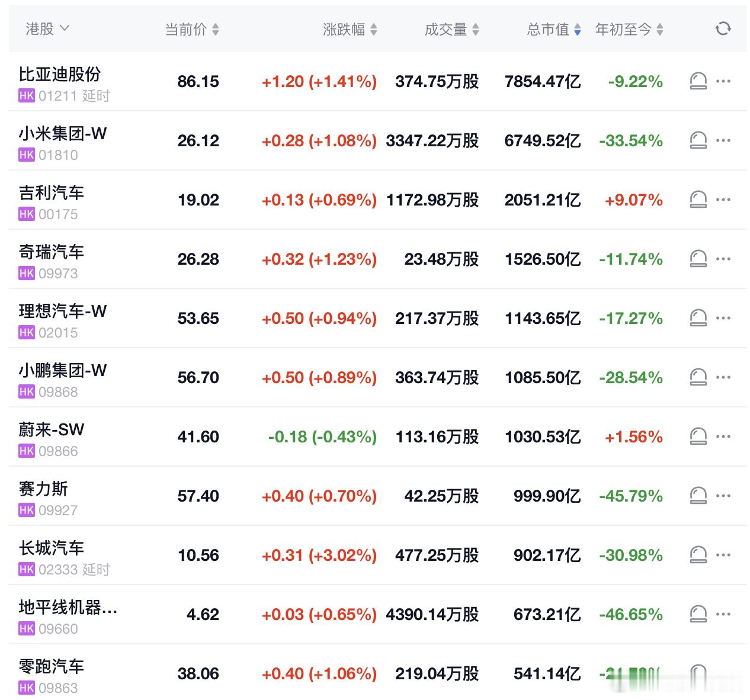Open 蔚来-SW stock details
This screenshot has height=700, width=750.
[x=51, y=429]
